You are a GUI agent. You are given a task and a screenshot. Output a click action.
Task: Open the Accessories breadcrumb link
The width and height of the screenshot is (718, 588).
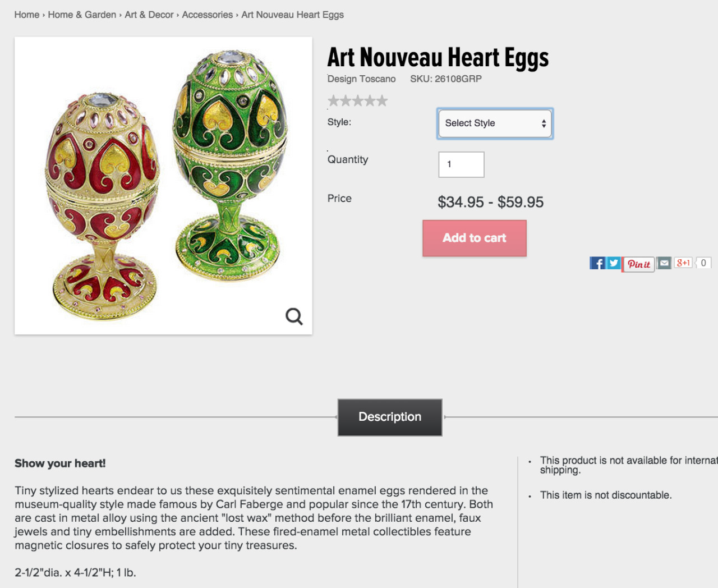tap(207, 15)
